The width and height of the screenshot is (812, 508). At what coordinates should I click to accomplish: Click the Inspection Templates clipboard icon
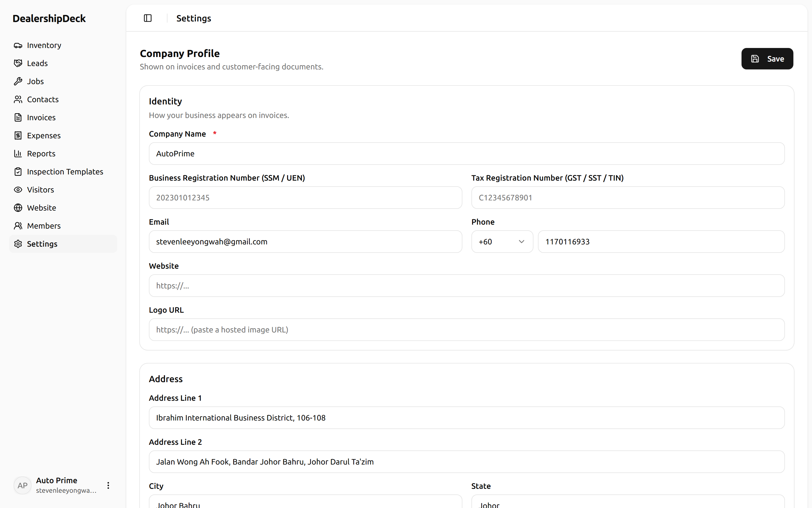(18, 172)
